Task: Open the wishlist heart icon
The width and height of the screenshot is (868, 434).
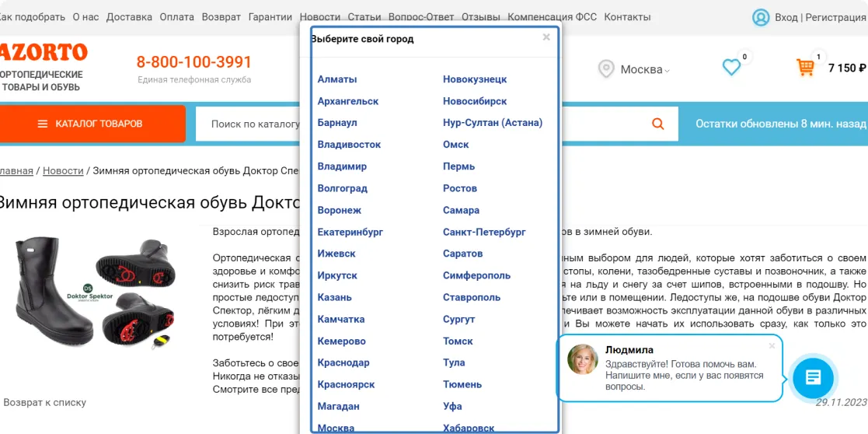Action: coord(731,68)
